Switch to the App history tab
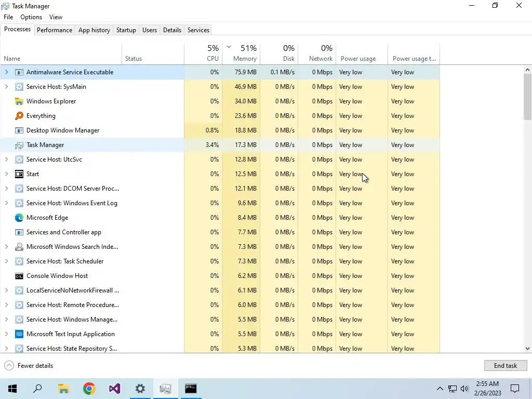532x399 pixels. coord(95,30)
